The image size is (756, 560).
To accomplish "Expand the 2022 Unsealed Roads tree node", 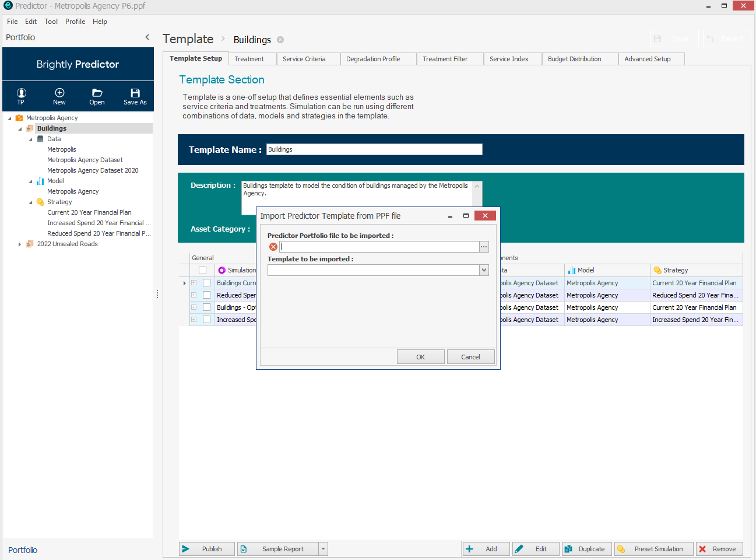I will [20, 244].
